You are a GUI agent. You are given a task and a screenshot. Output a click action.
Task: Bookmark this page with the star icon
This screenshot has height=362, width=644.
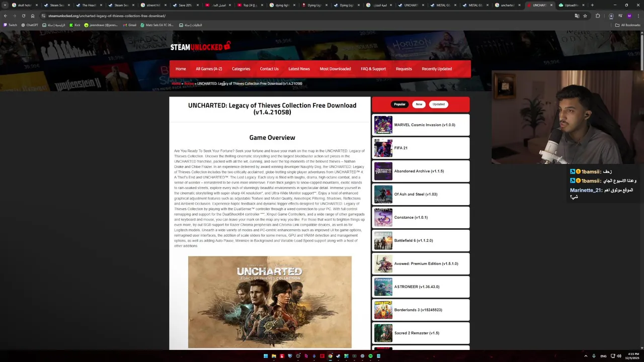point(585,16)
